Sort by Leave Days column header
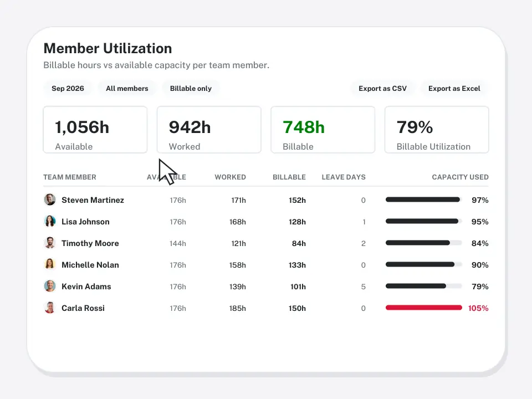 [x=344, y=177]
